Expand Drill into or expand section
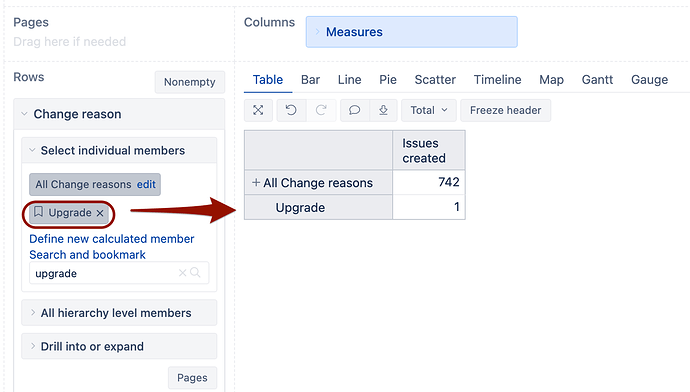Screen dimensions: 690x392 pos(119,346)
